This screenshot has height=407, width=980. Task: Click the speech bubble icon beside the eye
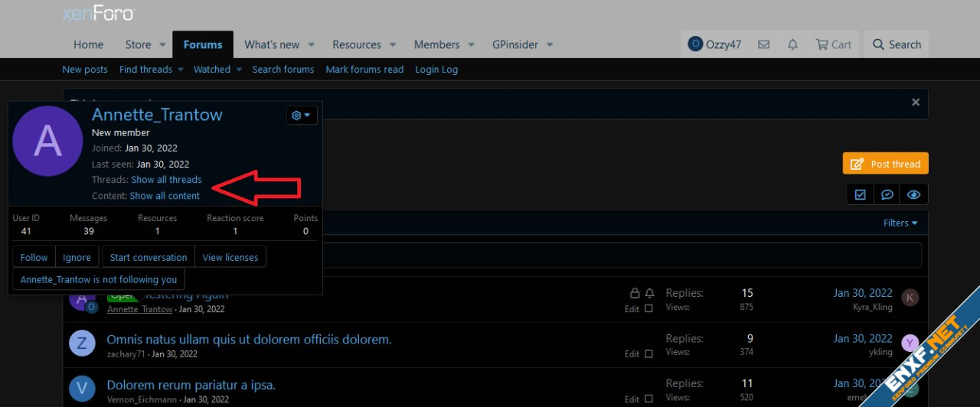pos(887,194)
